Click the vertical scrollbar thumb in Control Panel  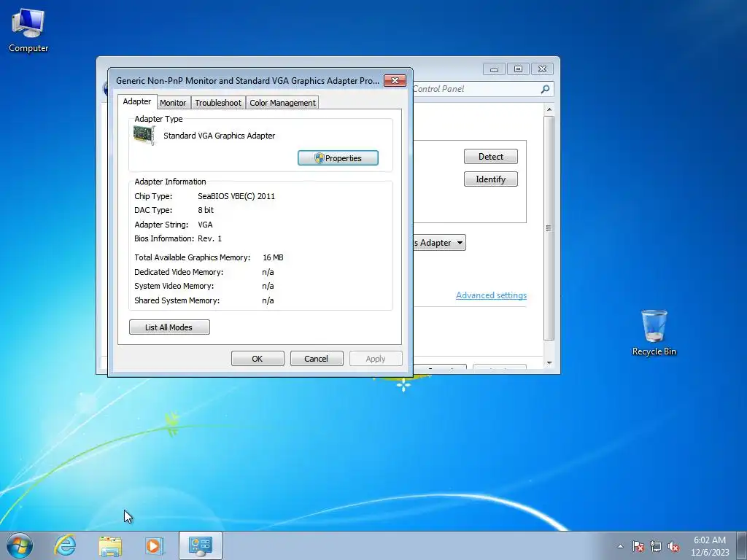point(549,228)
